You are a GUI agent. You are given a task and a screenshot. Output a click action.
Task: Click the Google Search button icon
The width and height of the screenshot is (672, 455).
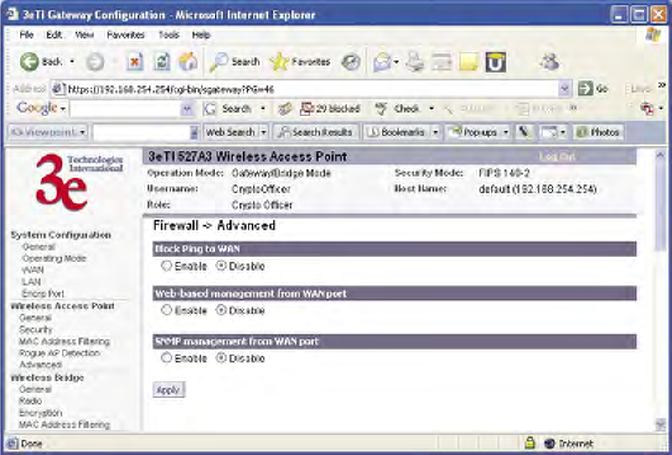(210, 109)
